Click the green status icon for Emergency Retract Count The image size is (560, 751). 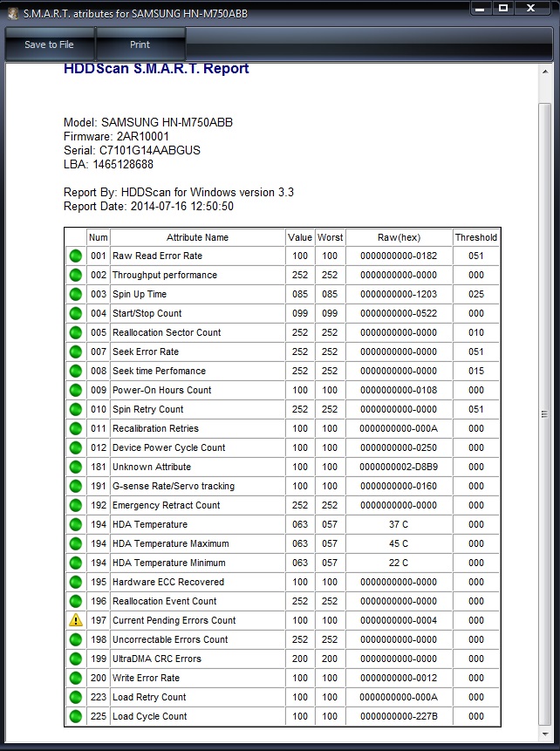(x=76, y=505)
